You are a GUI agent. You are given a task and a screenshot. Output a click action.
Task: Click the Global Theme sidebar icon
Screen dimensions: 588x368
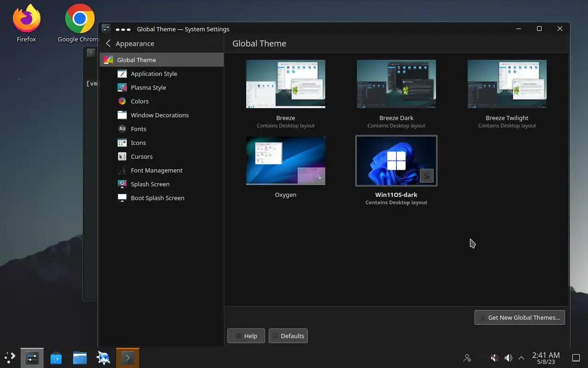pyautogui.click(x=108, y=60)
